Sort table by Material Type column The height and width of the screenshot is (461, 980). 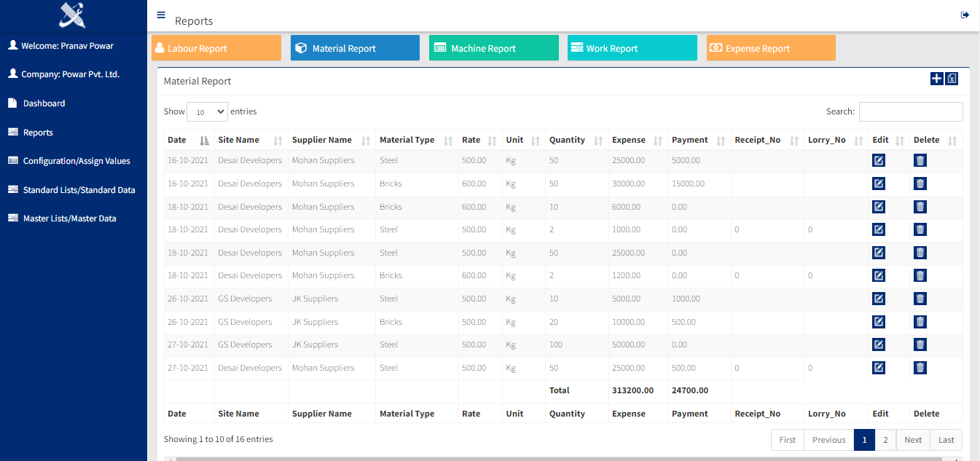(x=417, y=140)
